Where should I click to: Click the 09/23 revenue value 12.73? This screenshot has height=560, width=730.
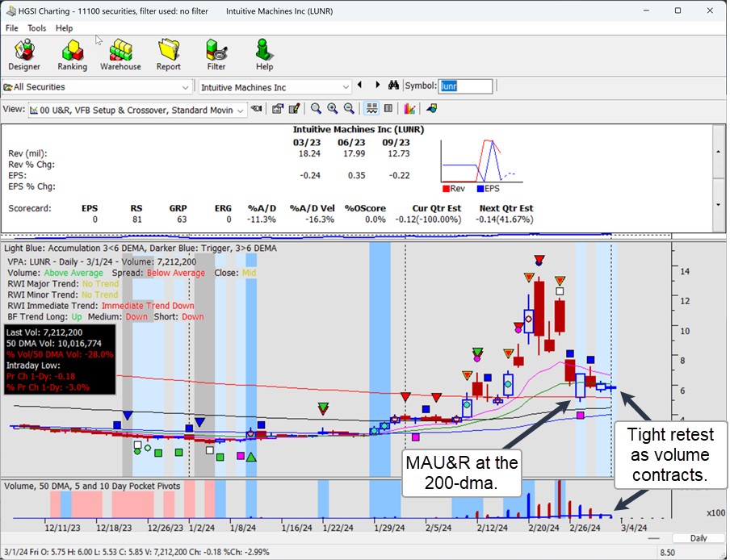tap(399, 153)
